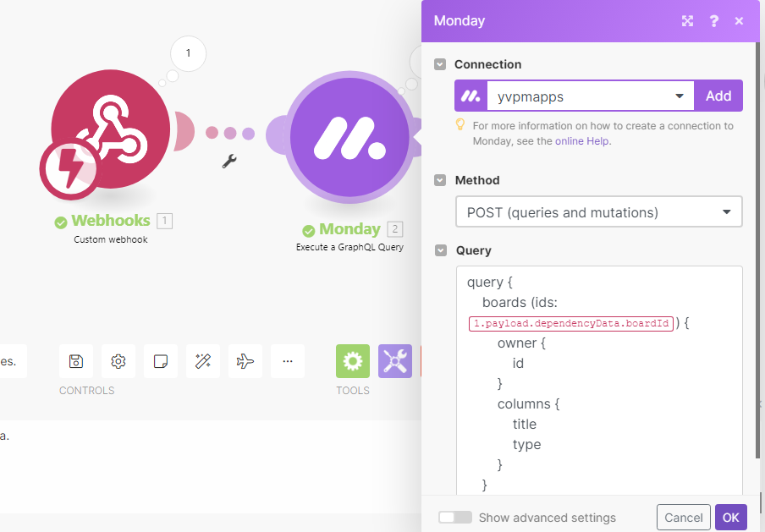Click the Add connection button
This screenshot has height=532, width=765.
click(718, 96)
